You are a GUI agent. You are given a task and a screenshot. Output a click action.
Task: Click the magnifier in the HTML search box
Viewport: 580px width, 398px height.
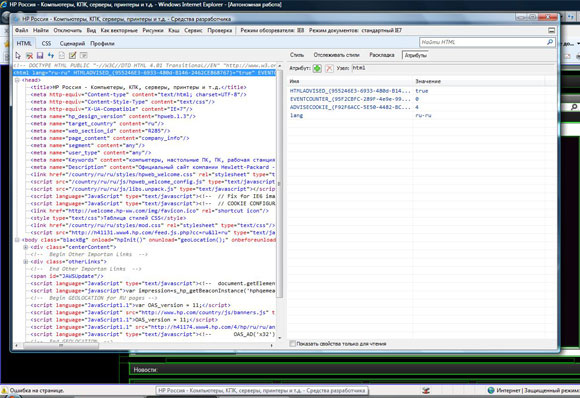point(550,42)
